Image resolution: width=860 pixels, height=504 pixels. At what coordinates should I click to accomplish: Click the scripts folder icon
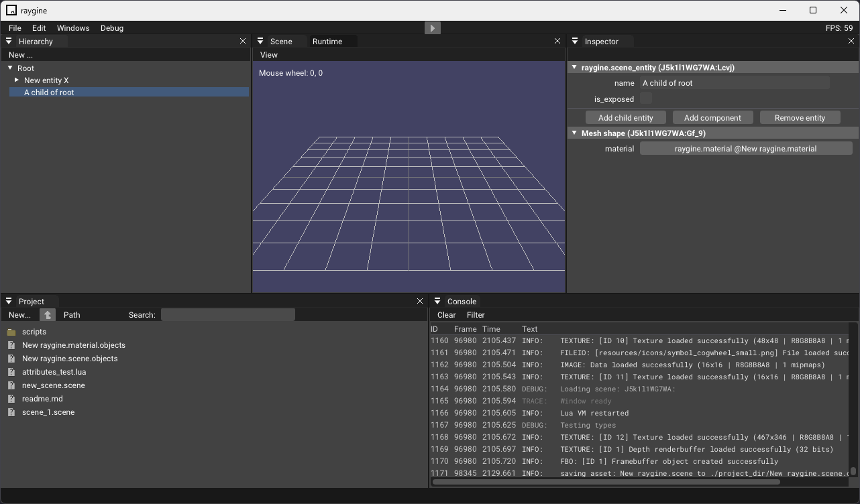click(11, 332)
